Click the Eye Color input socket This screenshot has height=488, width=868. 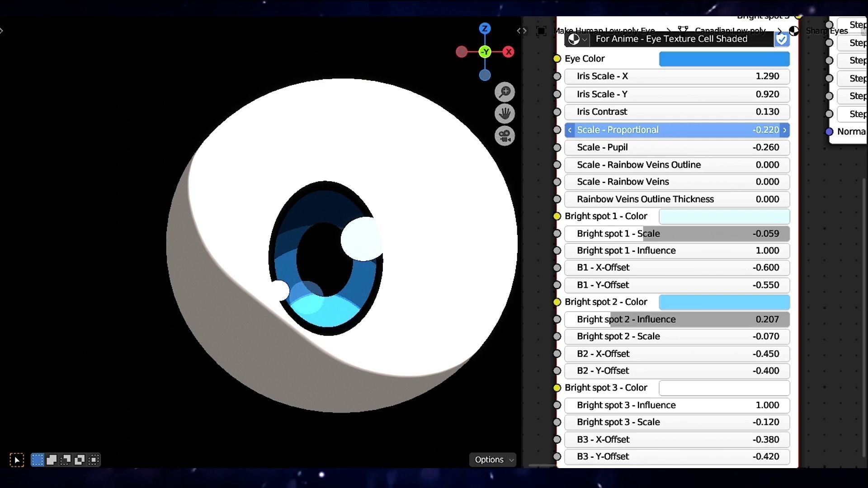[557, 59]
